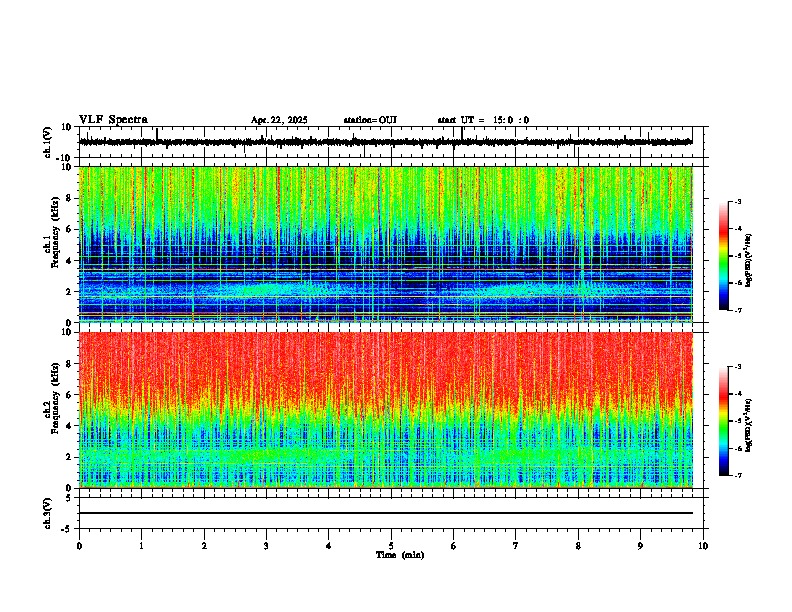
Task: Select the date text "Apr. 22, 2025"
Action: [279, 120]
